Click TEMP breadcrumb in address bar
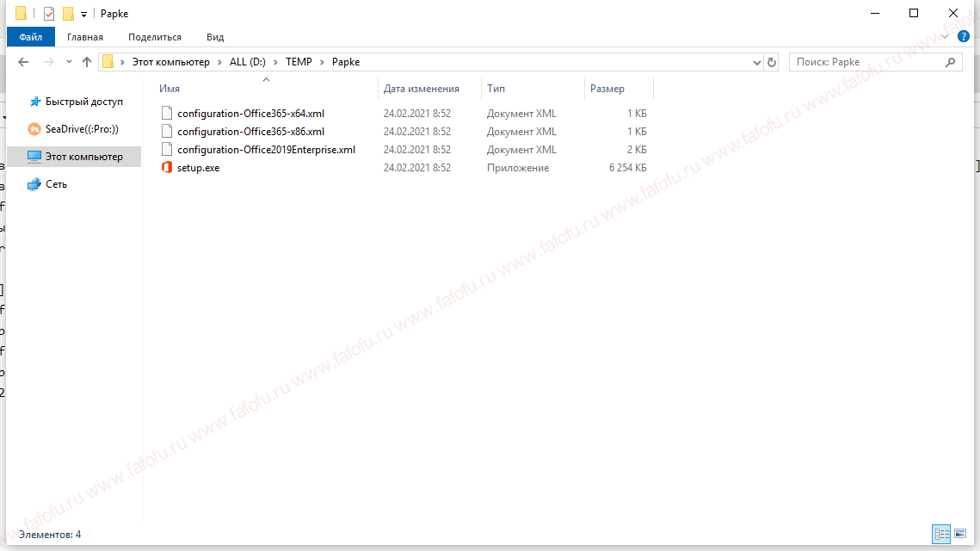 (x=299, y=62)
